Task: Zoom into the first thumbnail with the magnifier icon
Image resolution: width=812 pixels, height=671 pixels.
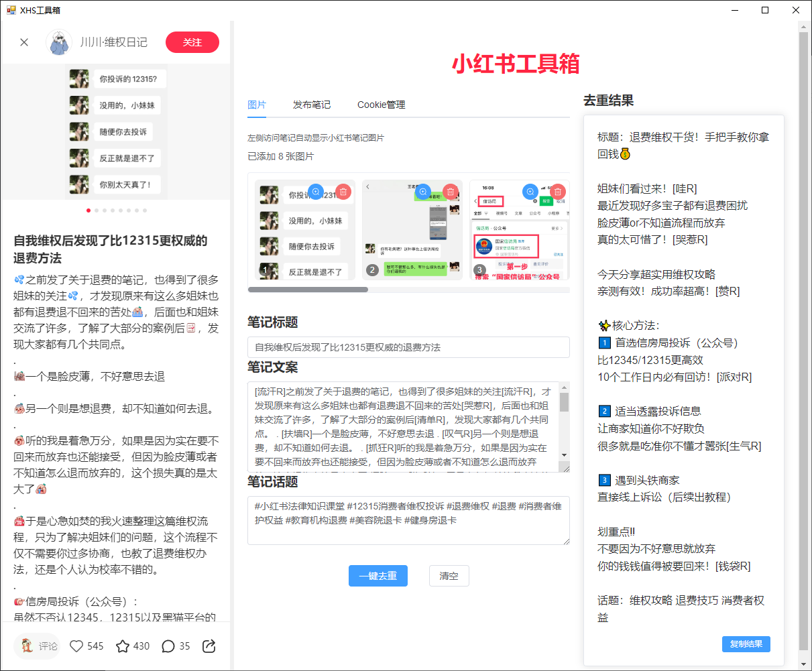Action: coord(316,192)
